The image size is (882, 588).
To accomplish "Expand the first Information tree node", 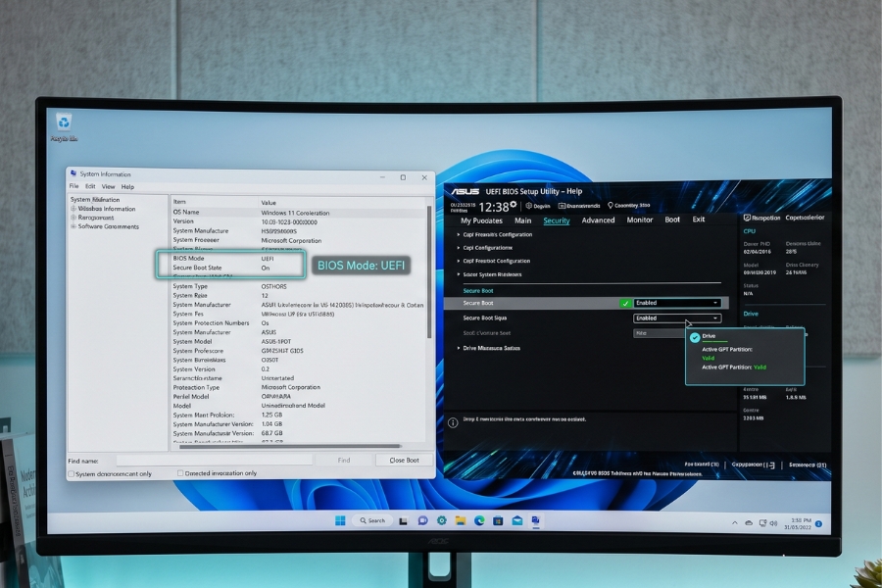I will pyautogui.click(x=73, y=209).
